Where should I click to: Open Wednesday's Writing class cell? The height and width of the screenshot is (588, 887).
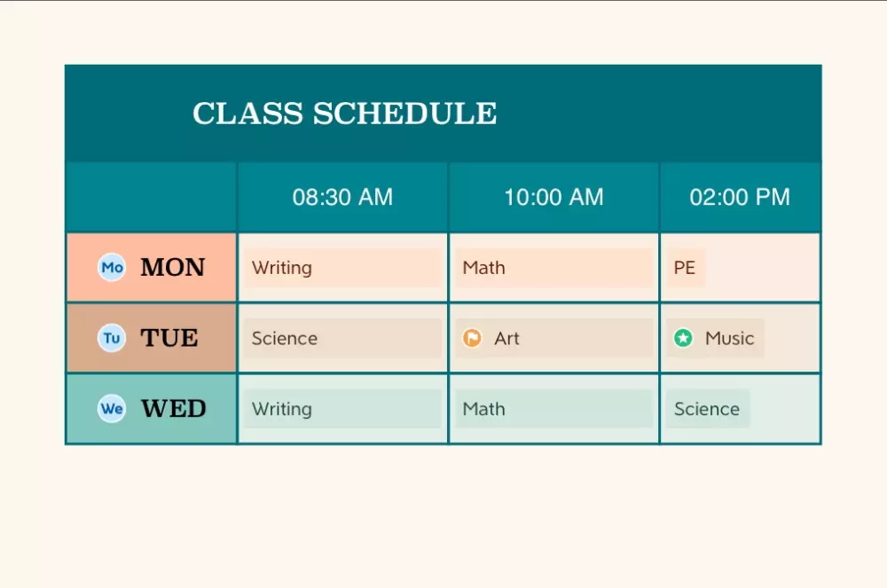pyautogui.click(x=342, y=410)
